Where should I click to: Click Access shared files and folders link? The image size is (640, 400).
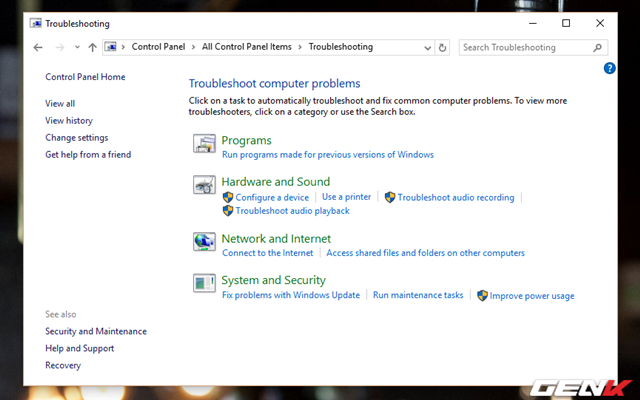click(x=425, y=253)
